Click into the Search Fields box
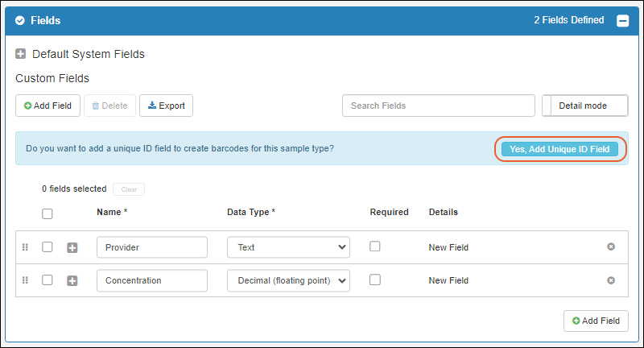644x348 pixels. pos(438,106)
